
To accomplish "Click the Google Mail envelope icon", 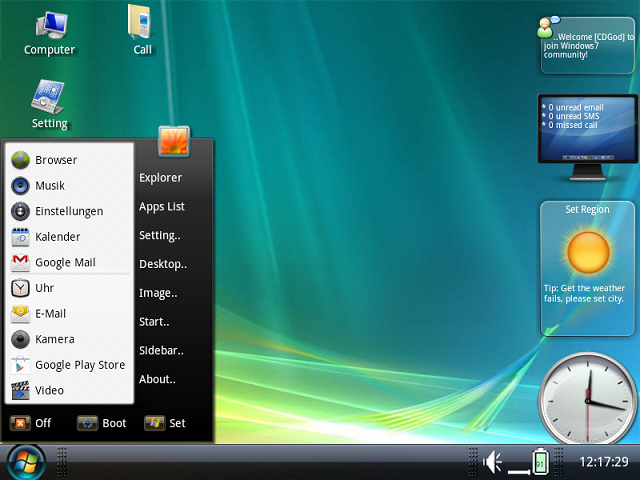I will [x=20, y=263].
